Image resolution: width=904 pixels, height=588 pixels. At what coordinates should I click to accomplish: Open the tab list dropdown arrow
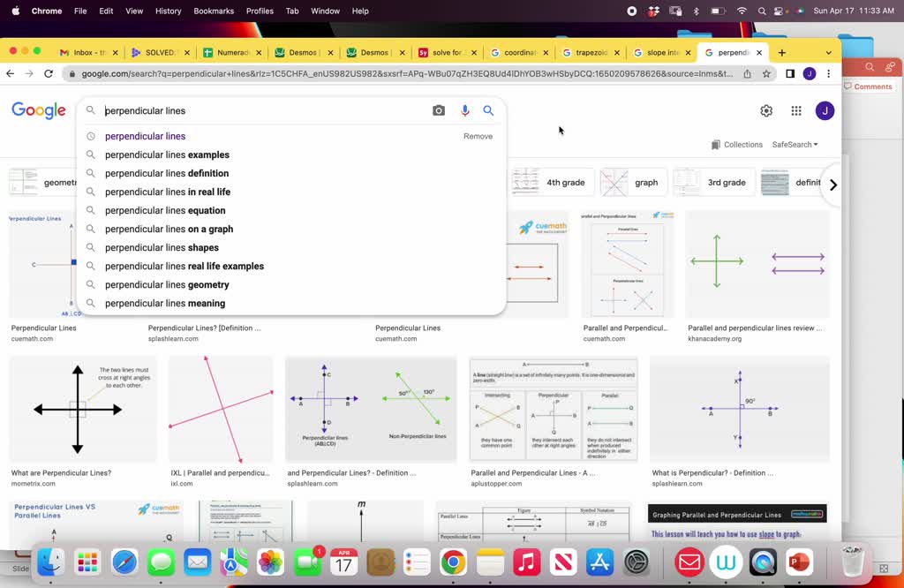coord(828,52)
